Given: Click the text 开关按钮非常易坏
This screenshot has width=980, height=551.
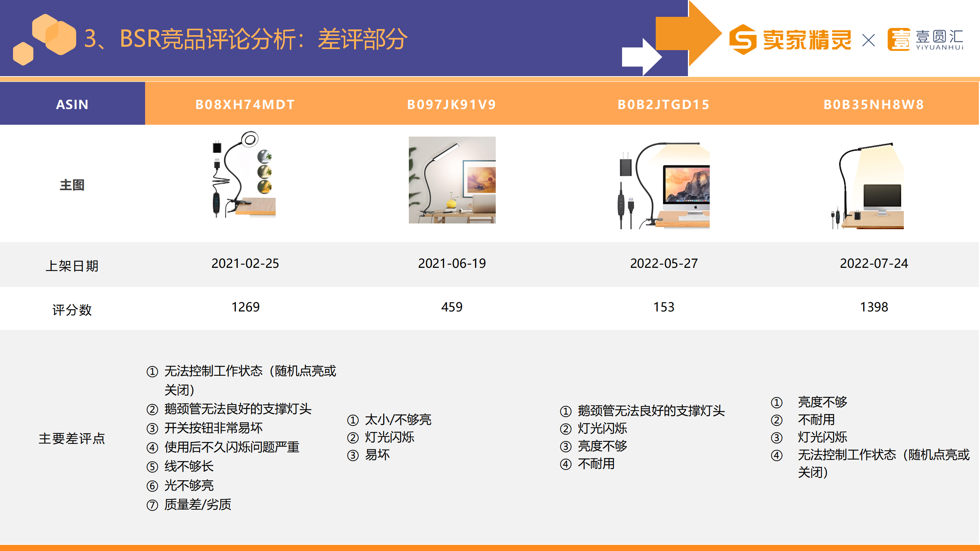Looking at the screenshot, I should 213,428.
